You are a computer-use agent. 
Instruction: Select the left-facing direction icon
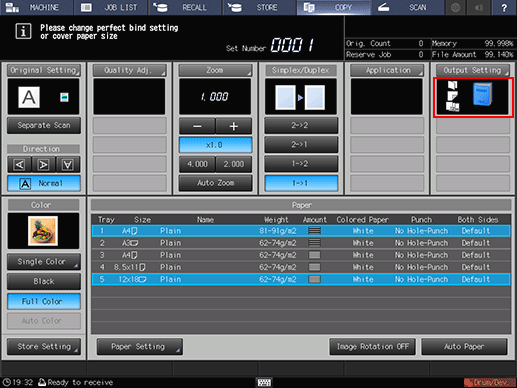pyautogui.click(x=19, y=165)
